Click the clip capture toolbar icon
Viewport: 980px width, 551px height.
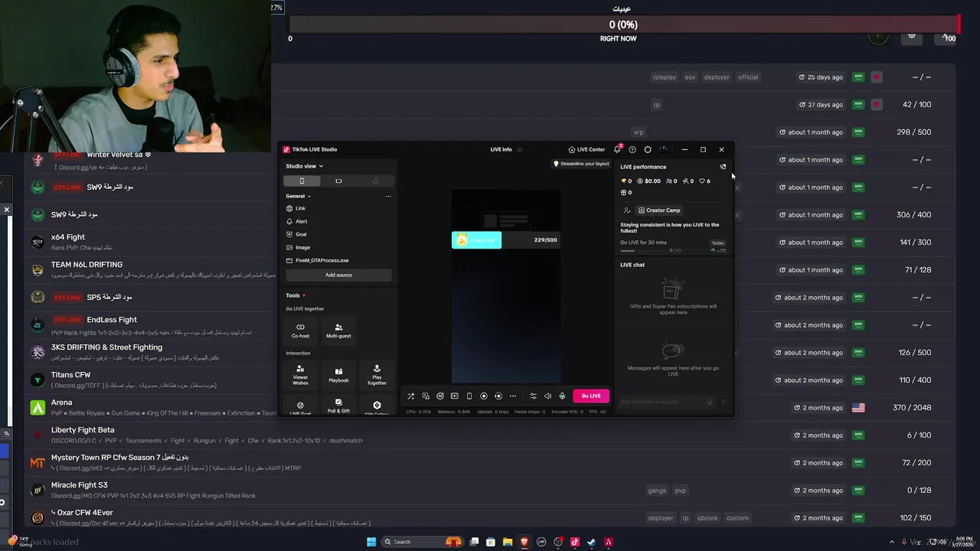coord(498,396)
